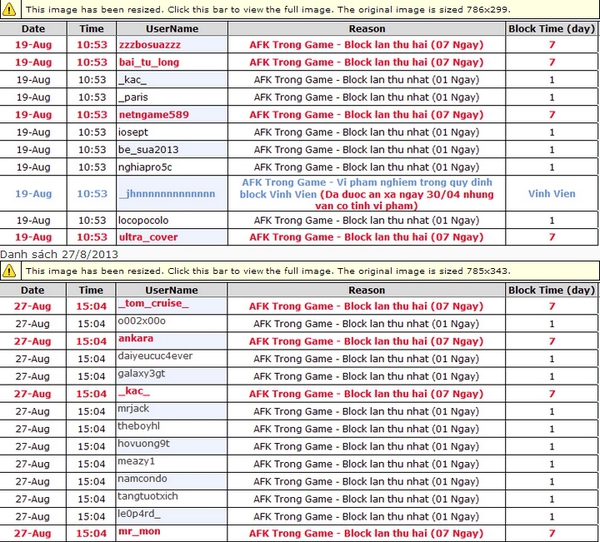This screenshot has width=600, height=542.
Task: Click the warning icon on first resize bar
Action: [x=9, y=10]
